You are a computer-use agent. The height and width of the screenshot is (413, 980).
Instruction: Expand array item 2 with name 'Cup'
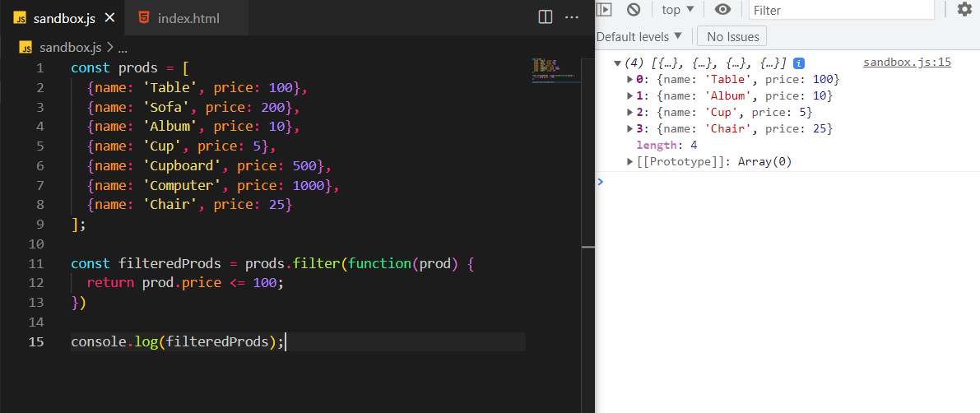click(630, 113)
